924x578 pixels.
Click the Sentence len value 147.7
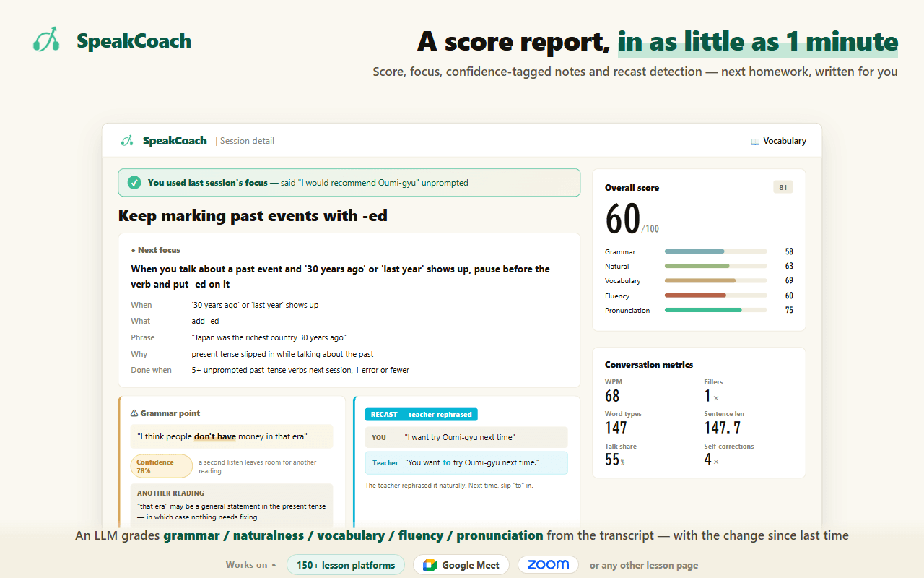pos(723,428)
